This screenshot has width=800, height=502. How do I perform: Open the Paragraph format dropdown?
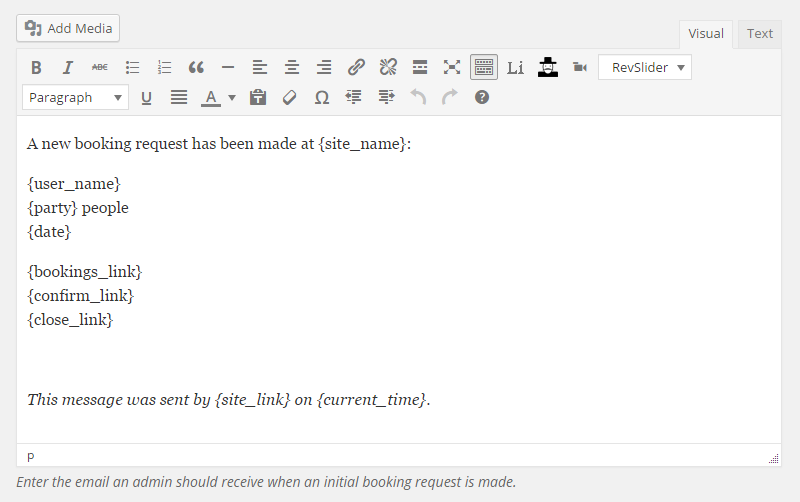coord(75,97)
